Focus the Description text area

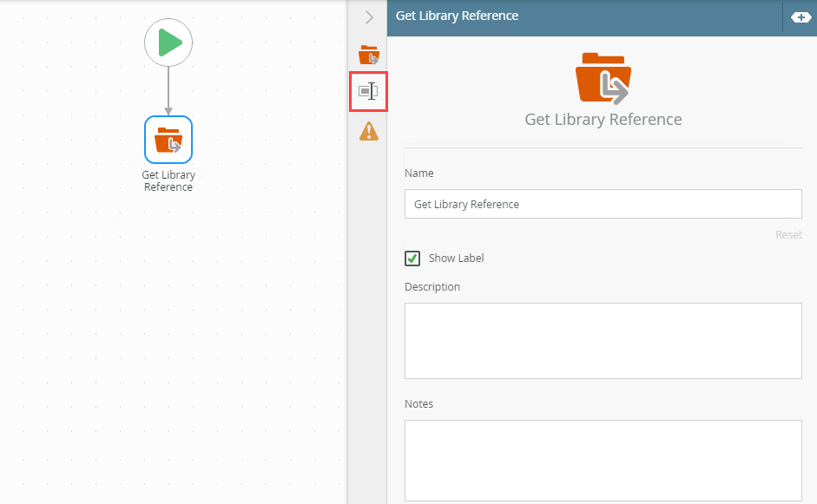603,340
